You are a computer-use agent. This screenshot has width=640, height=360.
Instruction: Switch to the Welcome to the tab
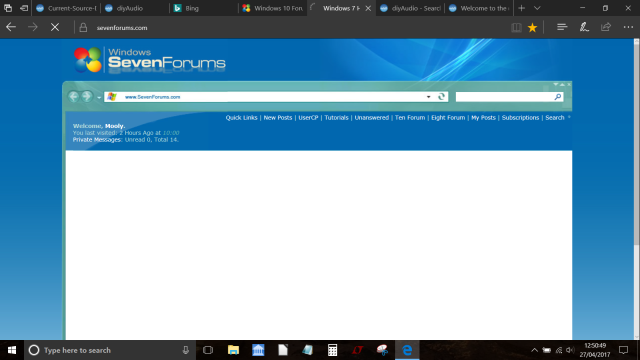pyautogui.click(x=478, y=8)
